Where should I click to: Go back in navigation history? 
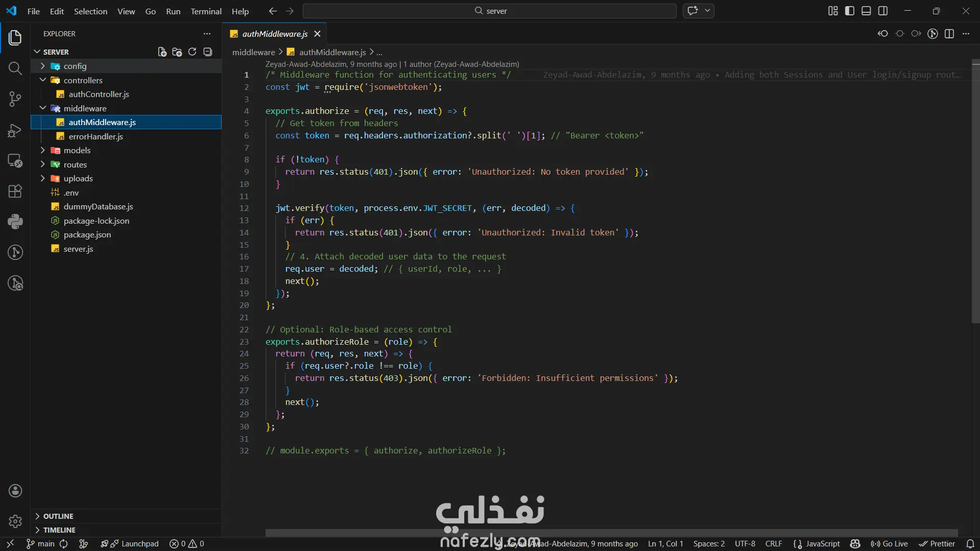click(273, 11)
